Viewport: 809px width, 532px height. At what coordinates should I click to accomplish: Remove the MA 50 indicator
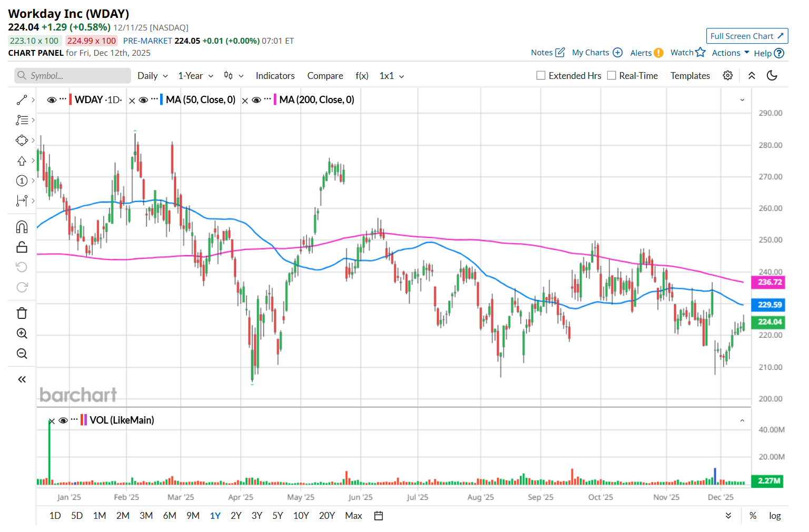132,101
